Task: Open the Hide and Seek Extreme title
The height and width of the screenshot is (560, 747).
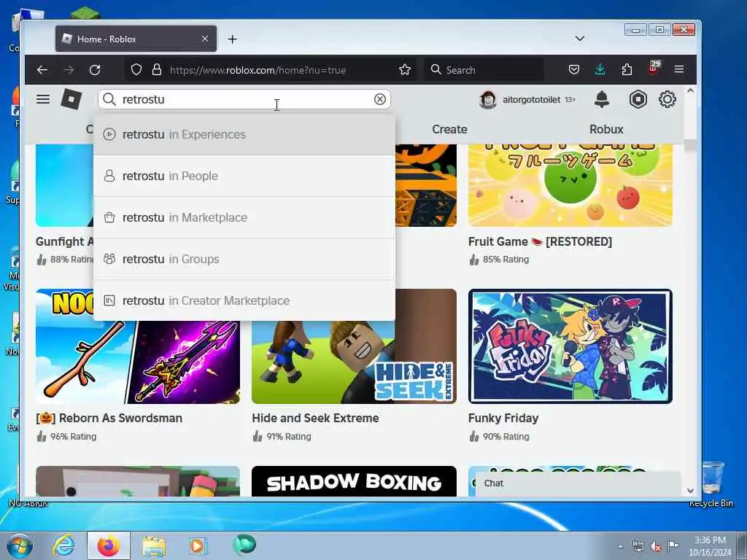Action: pyautogui.click(x=315, y=418)
